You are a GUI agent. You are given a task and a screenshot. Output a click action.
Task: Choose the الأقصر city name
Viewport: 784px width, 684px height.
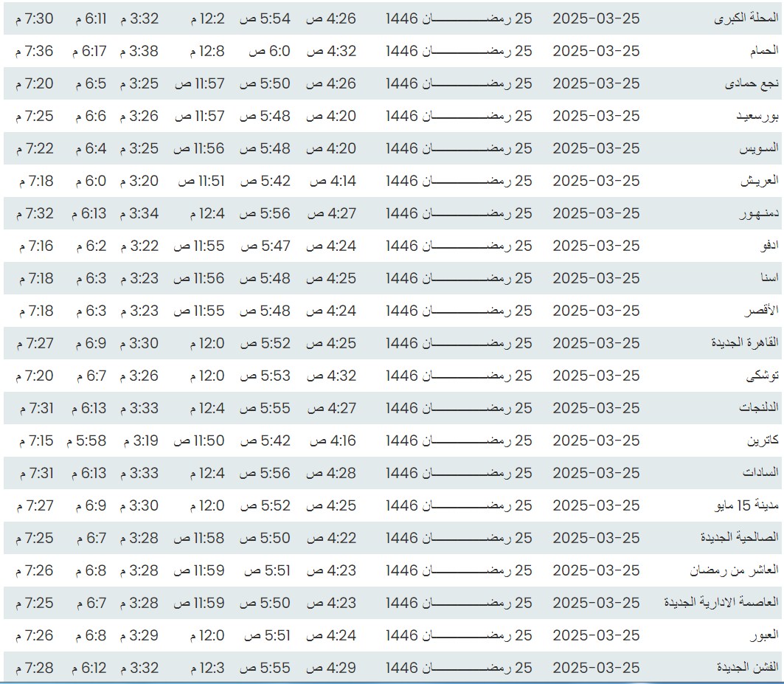[x=763, y=311]
